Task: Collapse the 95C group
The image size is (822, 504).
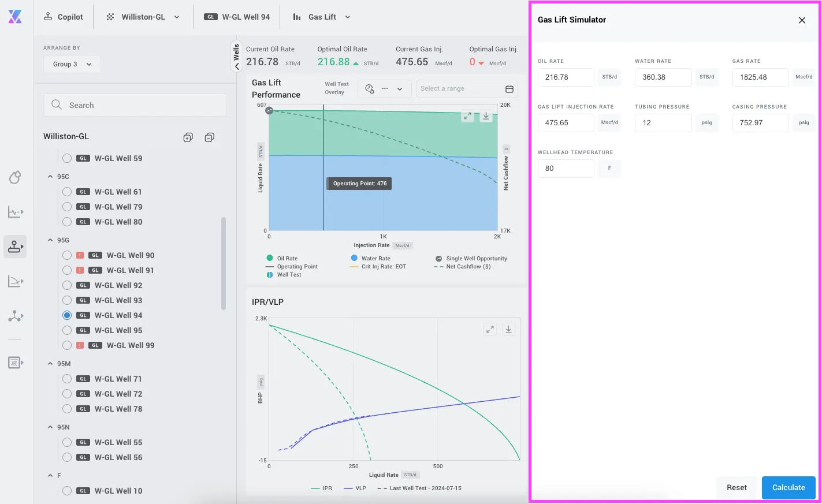Action: [x=50, y=177]
